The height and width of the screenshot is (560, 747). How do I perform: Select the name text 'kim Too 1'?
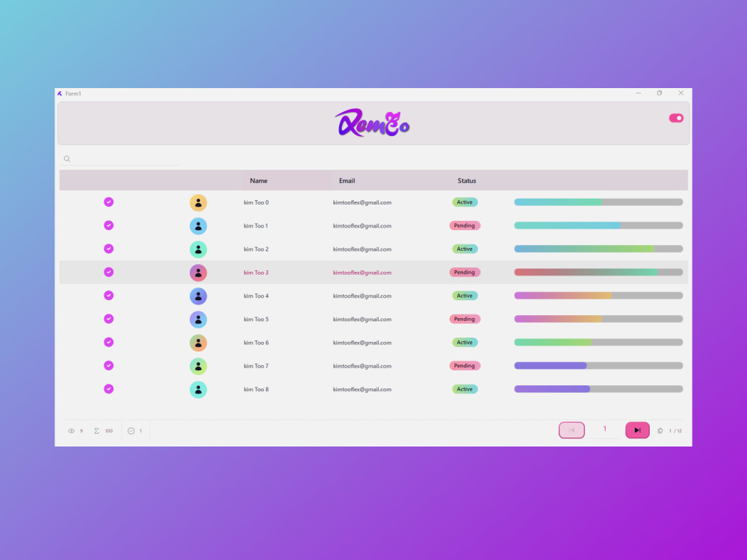click(x=255, y=225)
